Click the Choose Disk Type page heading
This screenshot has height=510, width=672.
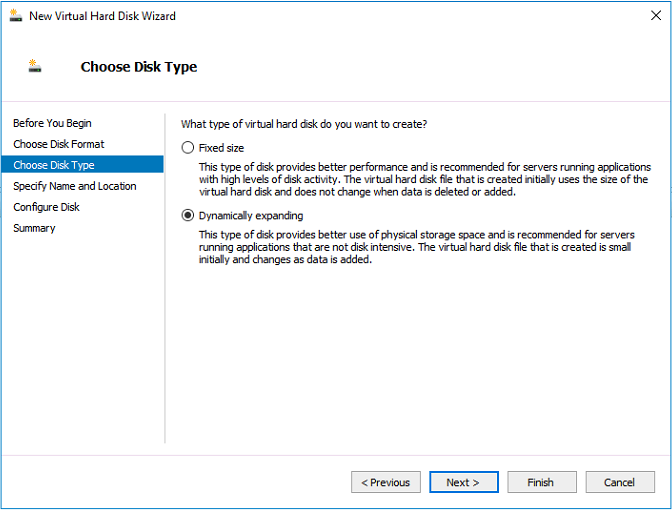click(139, 67)
